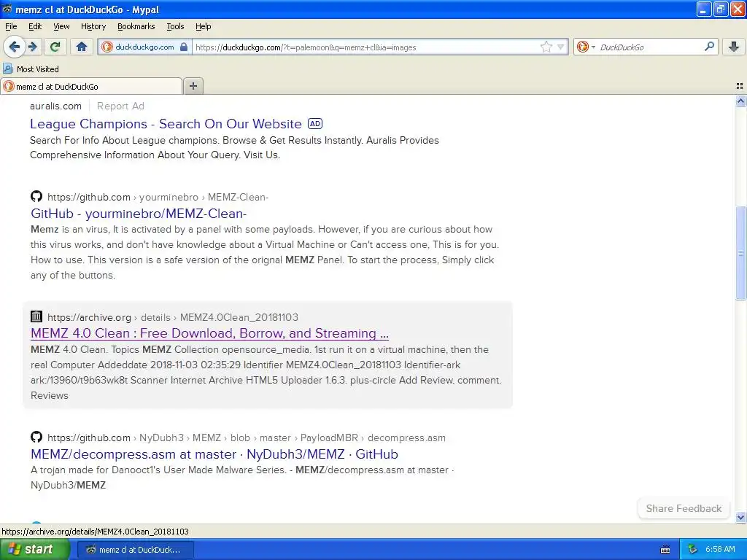This screenshot has width=747, height=560.
Task: Open League Champions ad result title
Action: coord(166,124)
